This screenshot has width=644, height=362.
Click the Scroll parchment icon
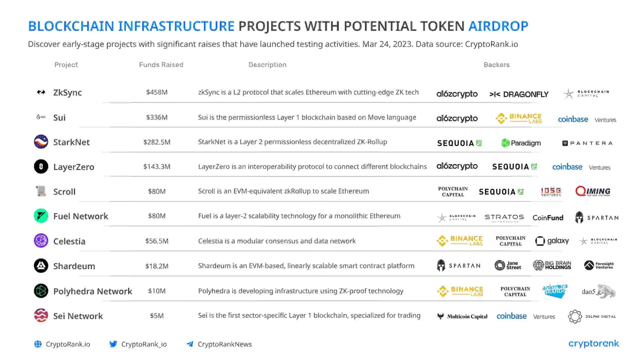click(41, 191)
